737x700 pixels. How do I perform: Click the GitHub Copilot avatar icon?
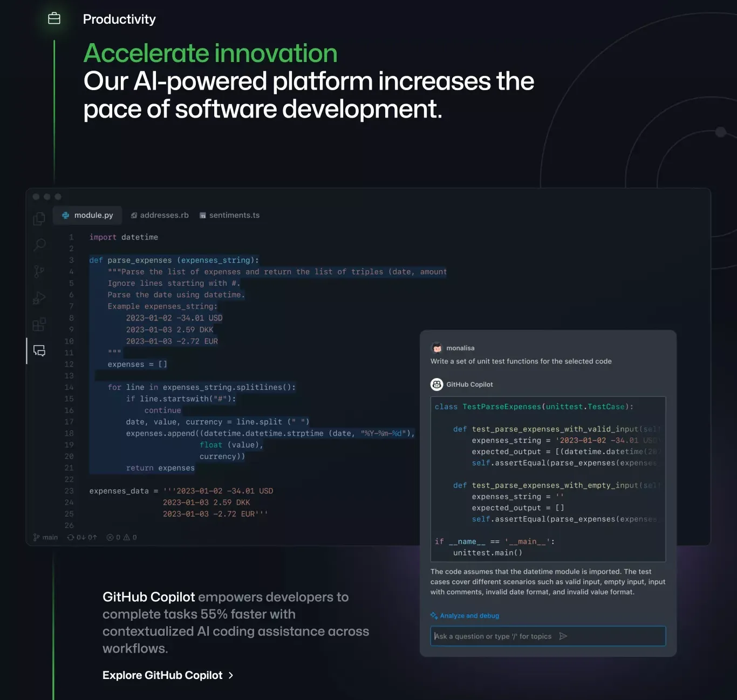tap(437, 385)
